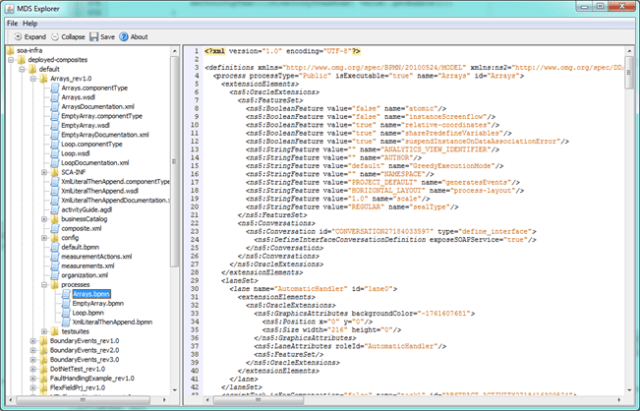Click the tree panel scroll-down arrow
Viewport: 640px width, 411px height.
pos(175,390)
